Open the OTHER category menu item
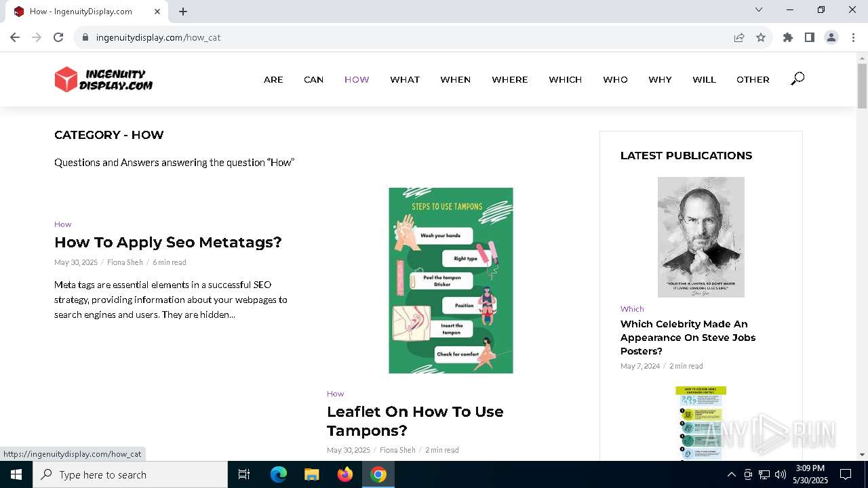 tap(753, 79)
